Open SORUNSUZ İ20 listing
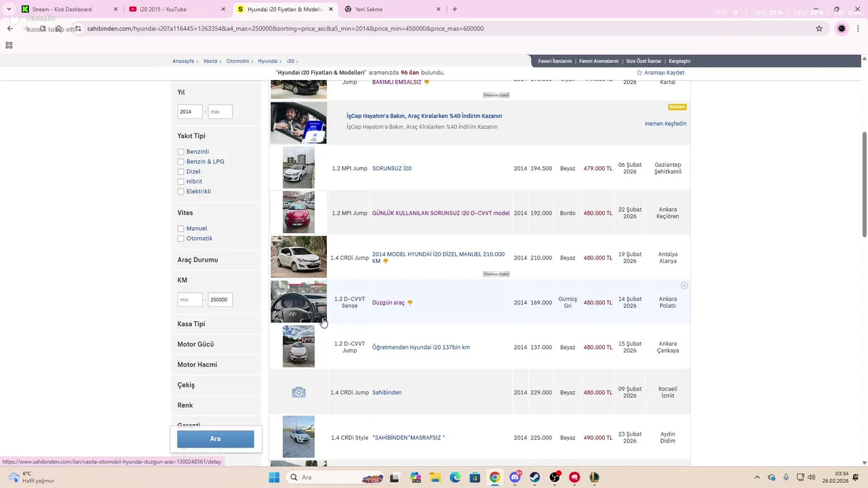Image resolution: width=868 pixels, height=488 pixels. pos(392,168)
